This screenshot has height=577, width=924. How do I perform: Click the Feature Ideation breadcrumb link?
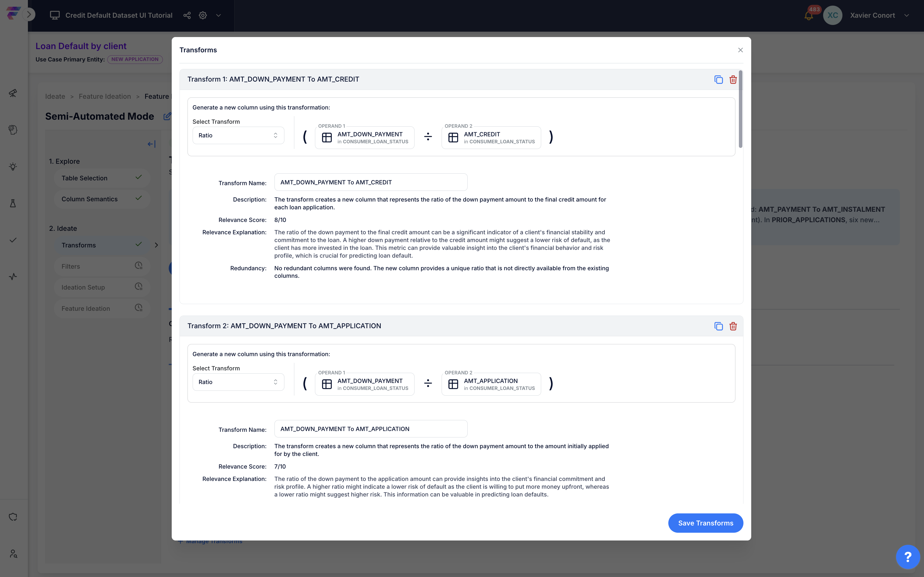[105, 97]
